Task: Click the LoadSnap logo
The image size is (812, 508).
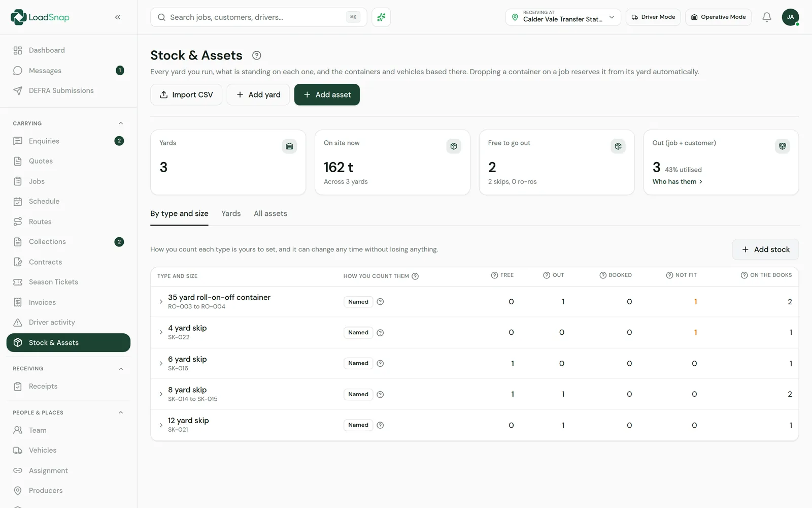Action: coord(40,17)
